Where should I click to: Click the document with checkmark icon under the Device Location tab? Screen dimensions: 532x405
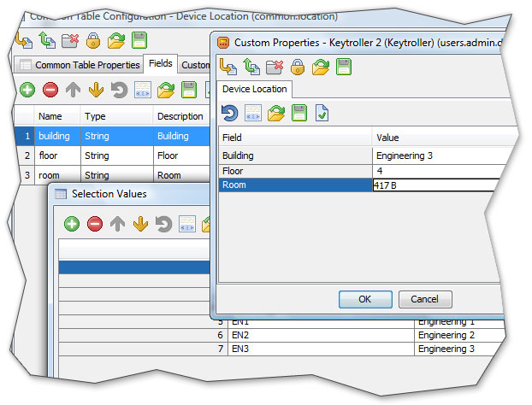322,113
